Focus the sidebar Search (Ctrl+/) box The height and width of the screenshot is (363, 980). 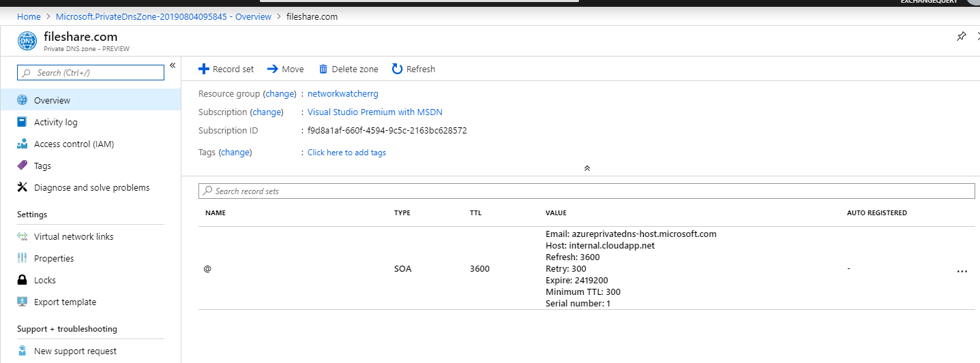(x=91, y=73)
